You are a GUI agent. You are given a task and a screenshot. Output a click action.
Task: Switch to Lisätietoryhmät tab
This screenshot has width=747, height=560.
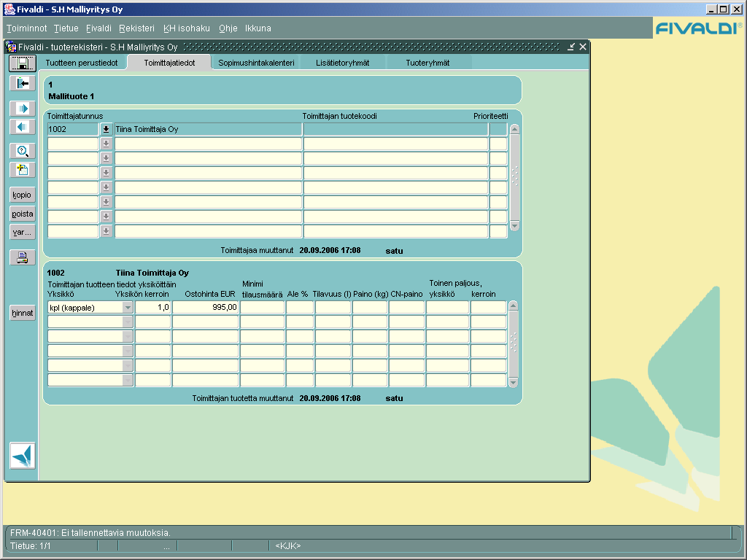click(x=343, y=63)
